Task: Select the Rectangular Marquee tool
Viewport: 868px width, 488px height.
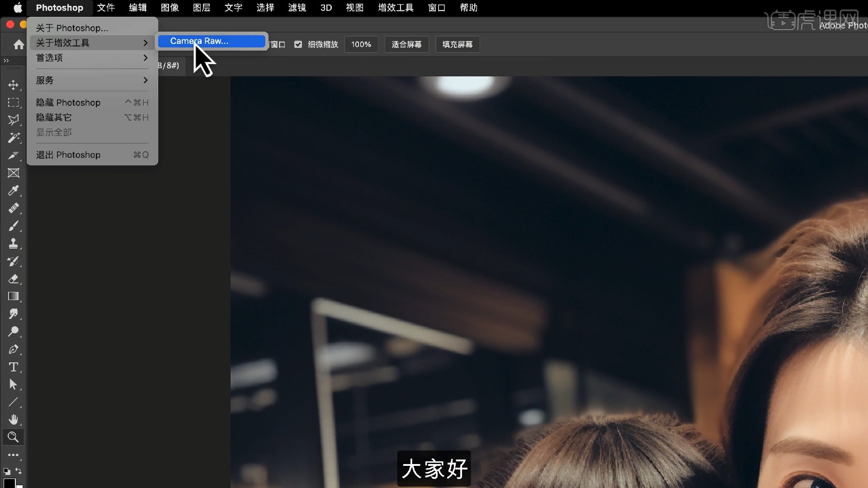Action: (x=14, y=103)
